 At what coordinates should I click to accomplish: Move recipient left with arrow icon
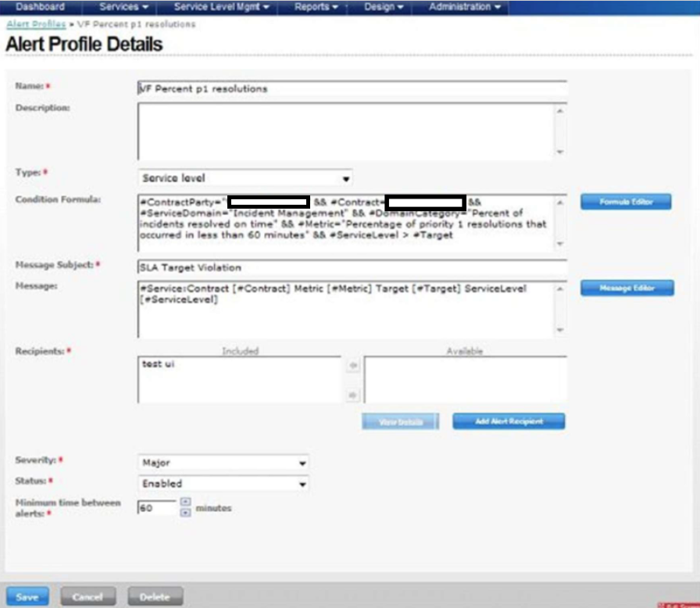352,366
